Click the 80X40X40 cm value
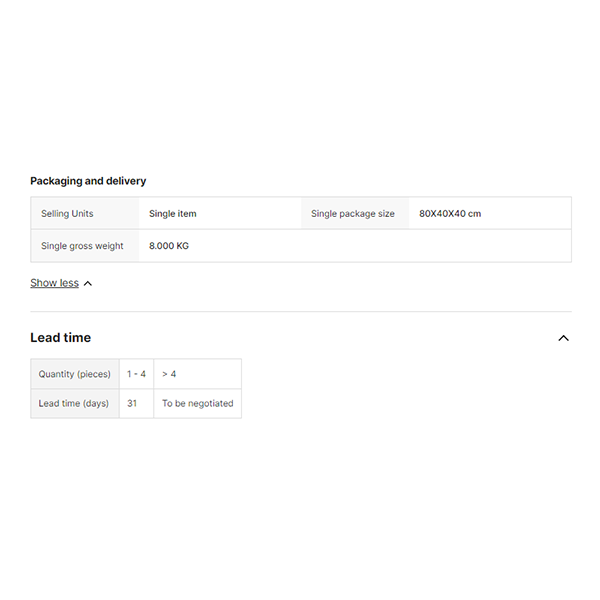Viewport: 600px width, 600px height. [450, 214]
